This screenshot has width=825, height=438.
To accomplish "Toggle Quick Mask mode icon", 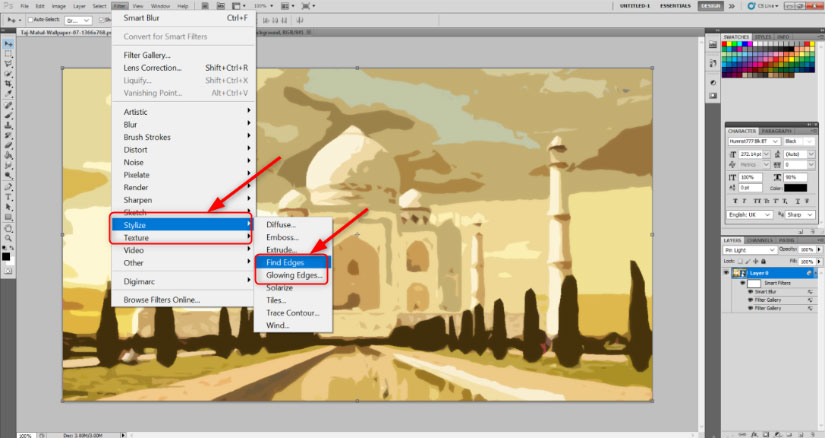I will coord(8,271).
